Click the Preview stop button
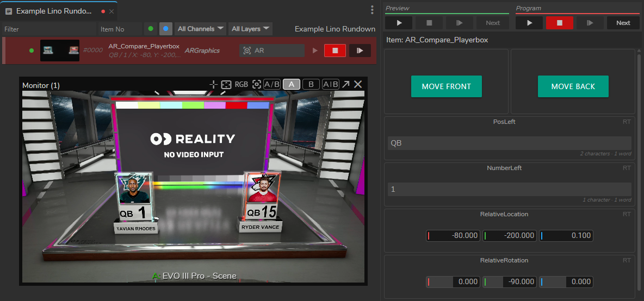Image resolution: width=644 pixels, height=301 pixels. [429, 23]
